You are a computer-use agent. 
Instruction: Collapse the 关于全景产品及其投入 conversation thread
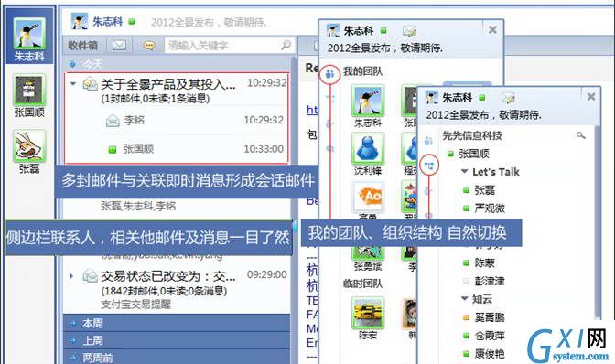[72, 83]
